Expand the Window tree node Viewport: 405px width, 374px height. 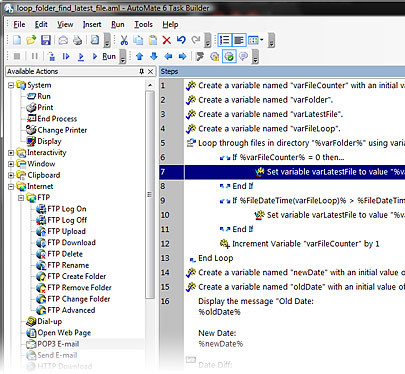[x=11, y=164]
